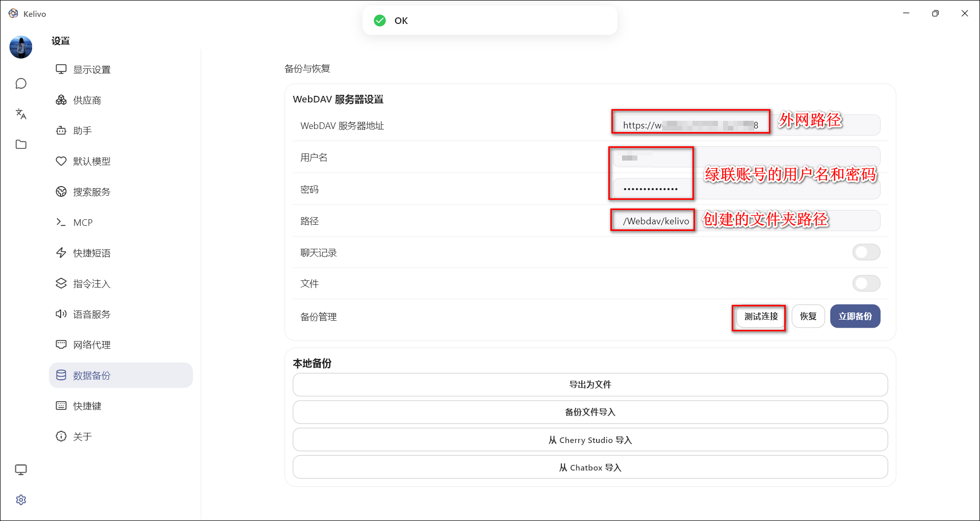Select 显示设置 in settings menu

coord(92,70)
